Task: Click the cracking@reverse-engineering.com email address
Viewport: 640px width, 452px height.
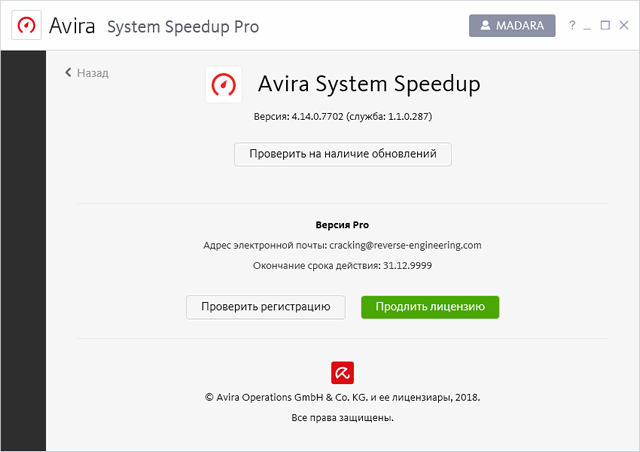Action: point(407,245)
